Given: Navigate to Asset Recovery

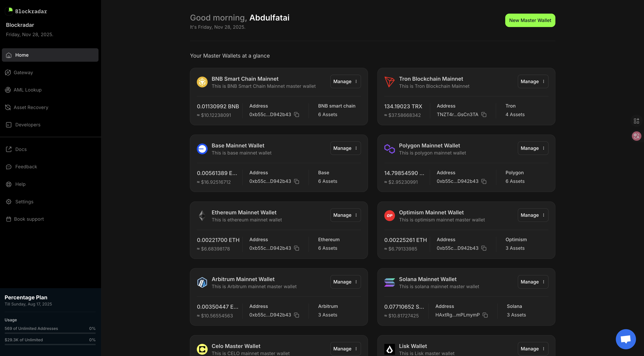Looking at the screenshot, I should click(31, 107).
